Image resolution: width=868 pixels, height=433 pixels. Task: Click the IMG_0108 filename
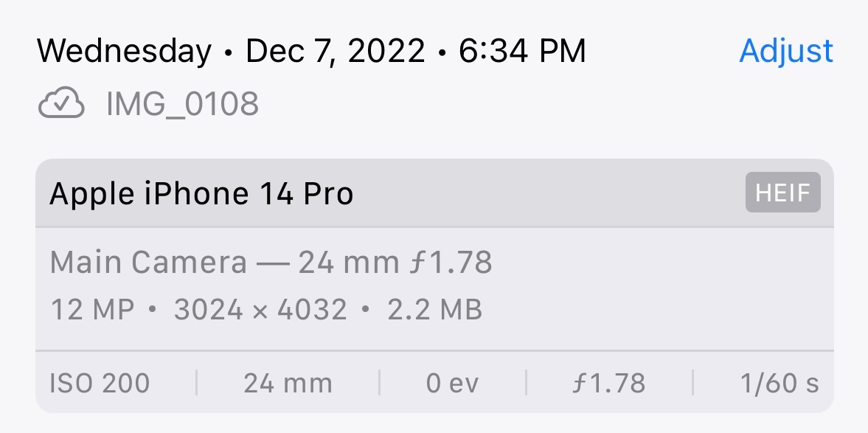tap(182, 105)
